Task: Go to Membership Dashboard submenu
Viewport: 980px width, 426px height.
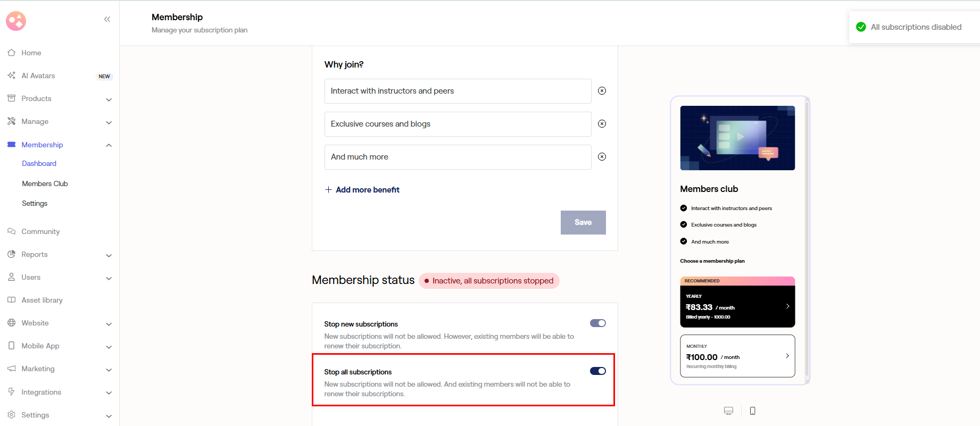Action: tap(39, 164)
